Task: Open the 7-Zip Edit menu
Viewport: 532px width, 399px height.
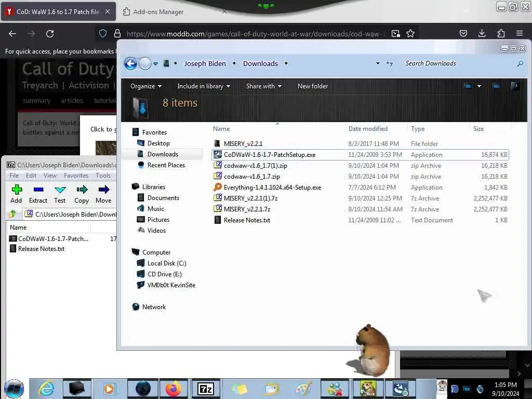Action: point(31,176)
